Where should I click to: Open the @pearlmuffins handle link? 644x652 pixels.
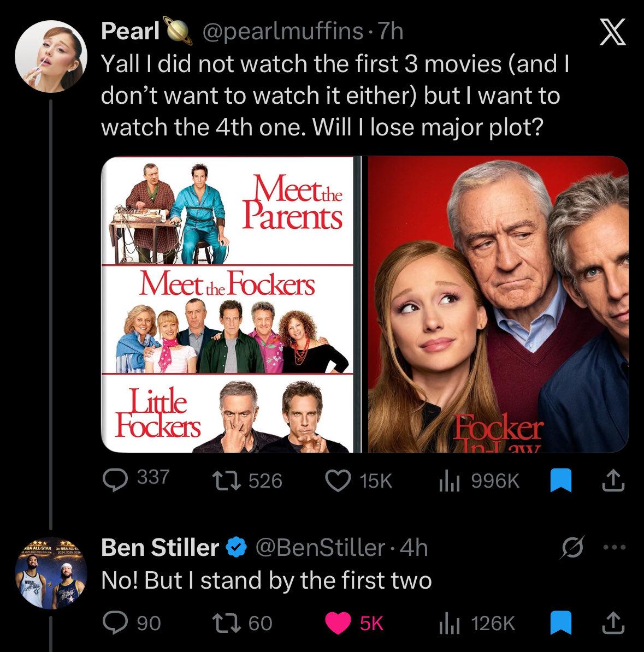[x=282, y=32]
